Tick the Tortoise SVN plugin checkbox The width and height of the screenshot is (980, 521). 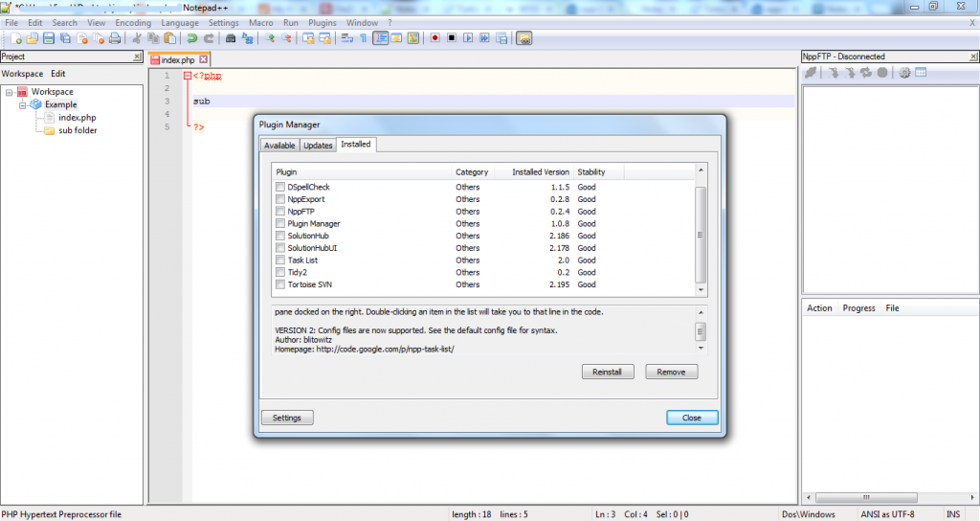280,284
